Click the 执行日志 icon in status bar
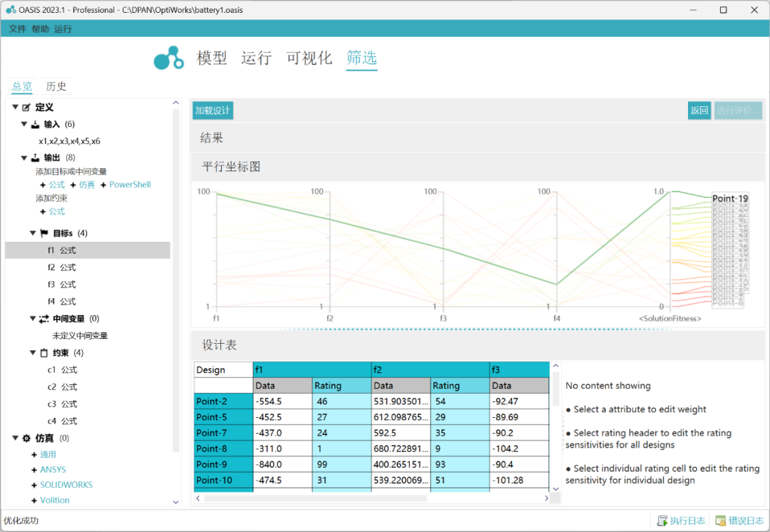Viewport: 770px width, 532px height. click(x=662, y=521)
